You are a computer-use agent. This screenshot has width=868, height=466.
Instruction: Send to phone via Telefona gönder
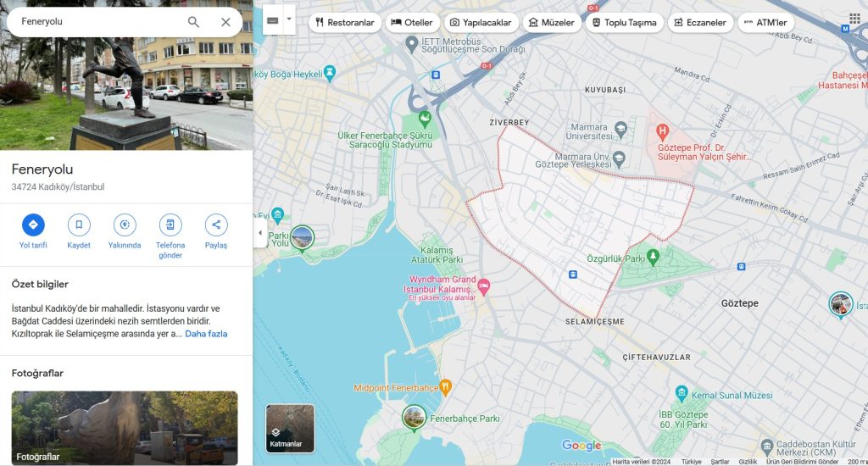click(x=170, y=225)
